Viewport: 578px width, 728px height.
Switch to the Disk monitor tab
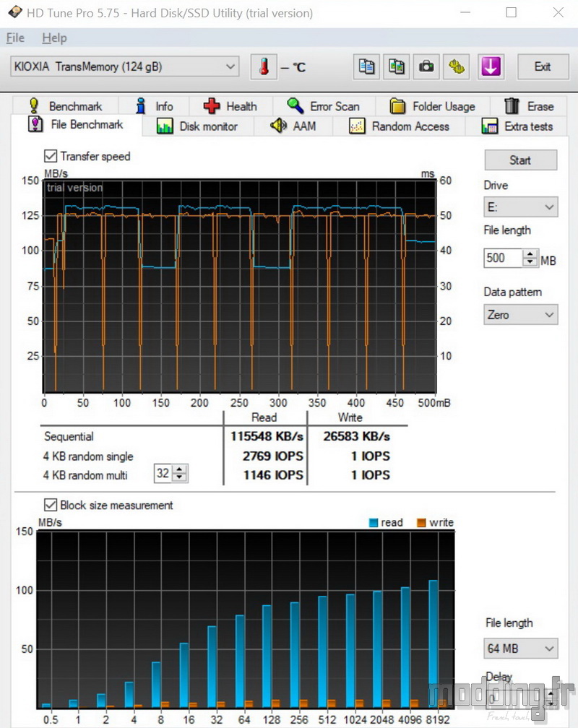coord(197,126)
